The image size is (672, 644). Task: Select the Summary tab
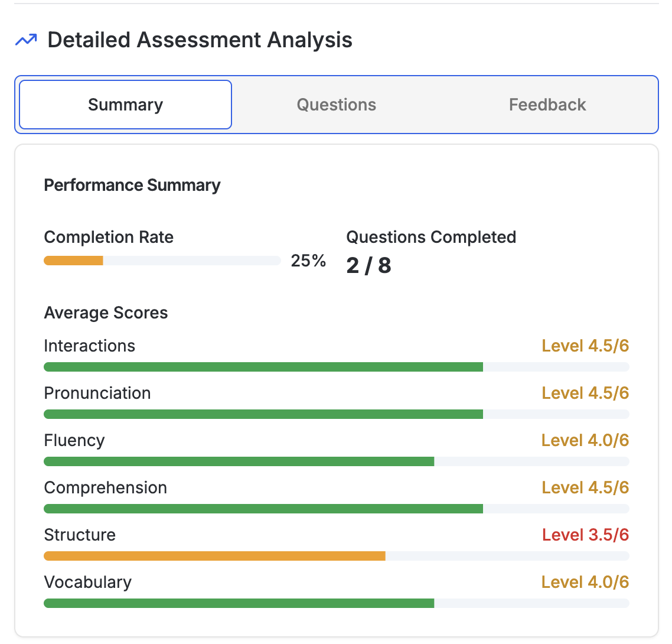tap(125, 105)
